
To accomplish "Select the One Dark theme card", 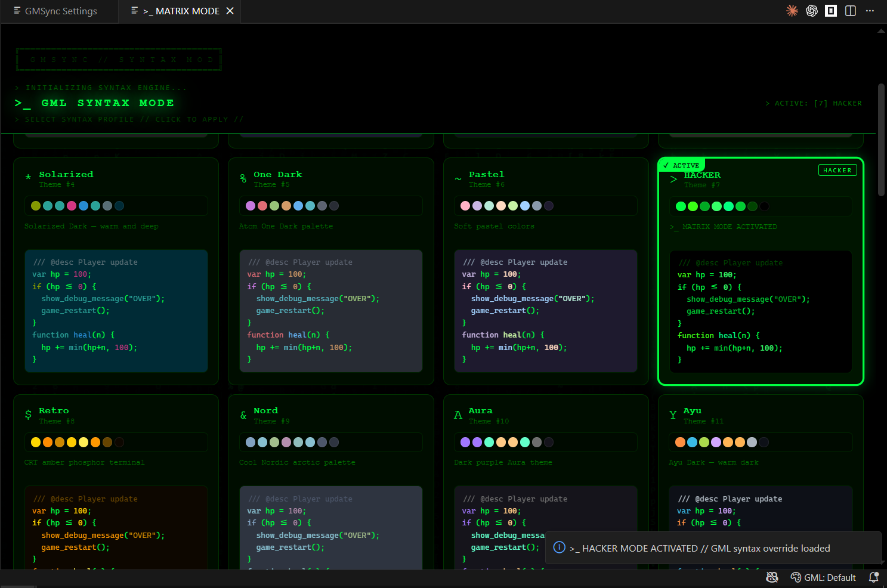I will click(x=331, y=271).
